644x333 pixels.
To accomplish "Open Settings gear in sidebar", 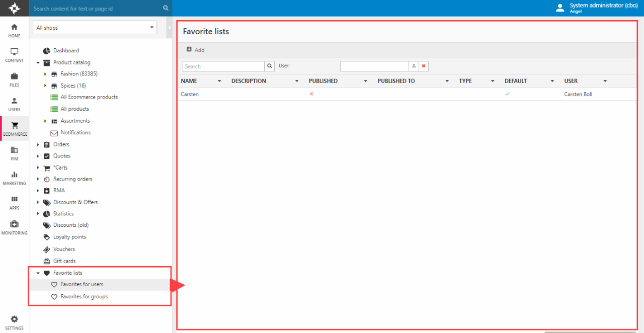I will 15,322.
